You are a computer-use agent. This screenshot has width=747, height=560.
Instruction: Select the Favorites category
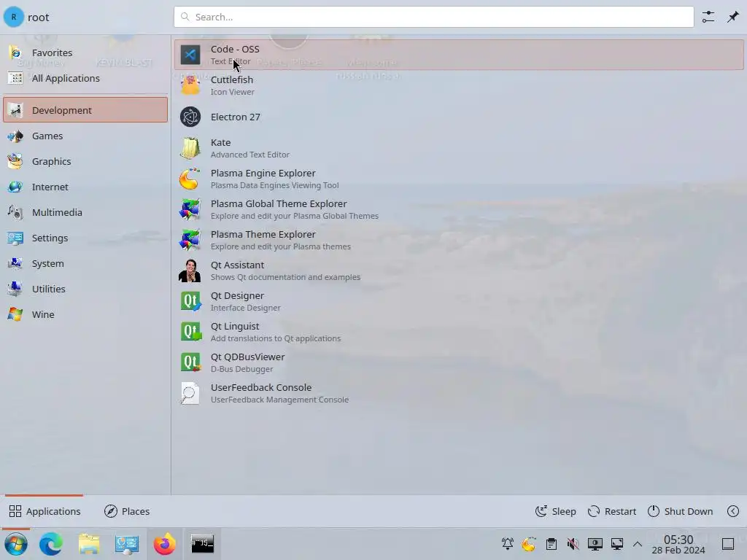[x=85, y=52]
